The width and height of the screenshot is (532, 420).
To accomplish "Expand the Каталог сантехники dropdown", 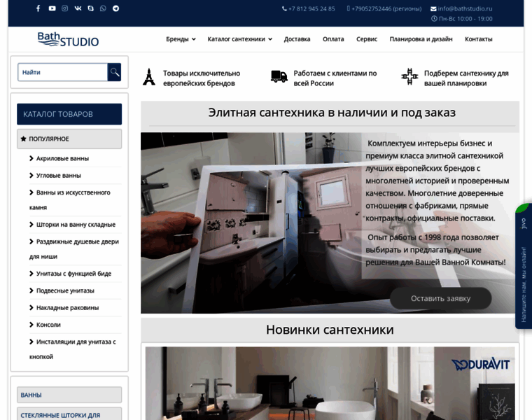I will 240,39.
